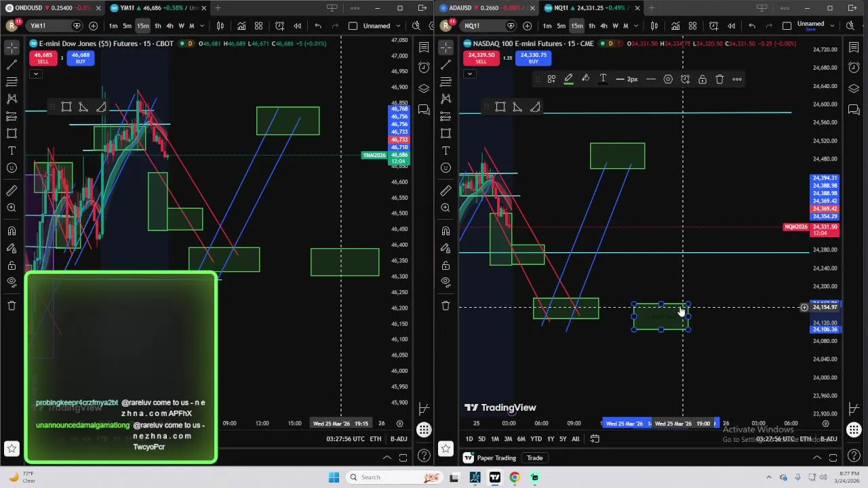Open emoji icons tool in YM1! sidebar
The image size is (868, 488).
tap(12, 167)
